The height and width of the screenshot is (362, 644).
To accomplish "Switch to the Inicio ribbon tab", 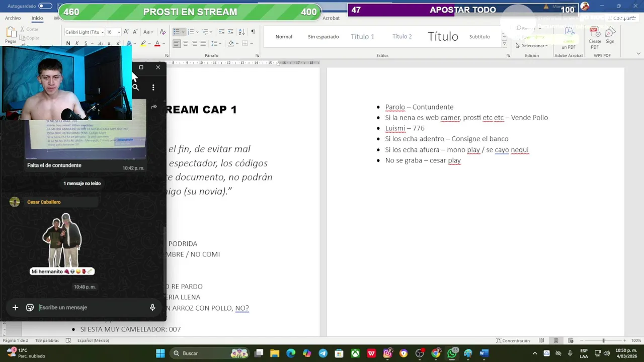I will [37, 18].
